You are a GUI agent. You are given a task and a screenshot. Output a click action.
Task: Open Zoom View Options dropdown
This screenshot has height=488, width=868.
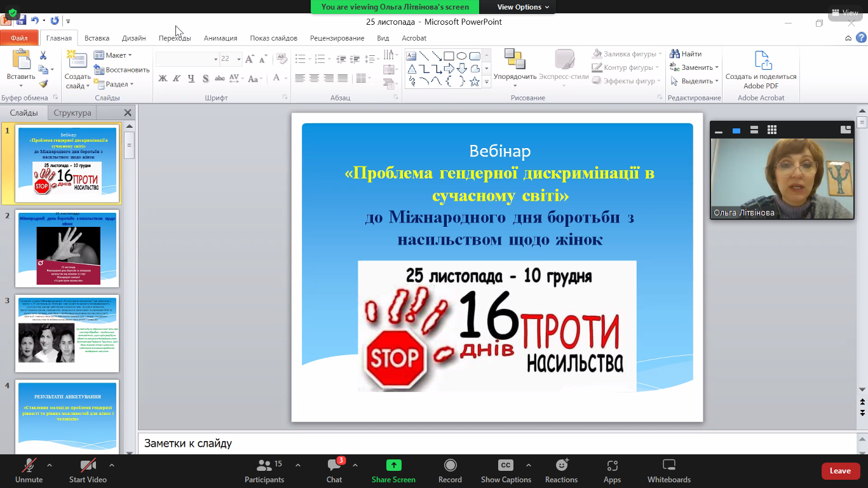(523, 7)
